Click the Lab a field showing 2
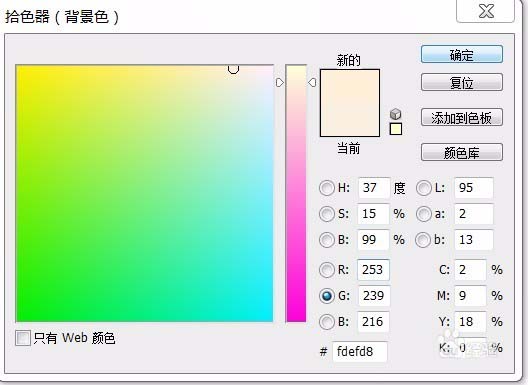Screen dimensions: 528x385 [x=474, y=214]
